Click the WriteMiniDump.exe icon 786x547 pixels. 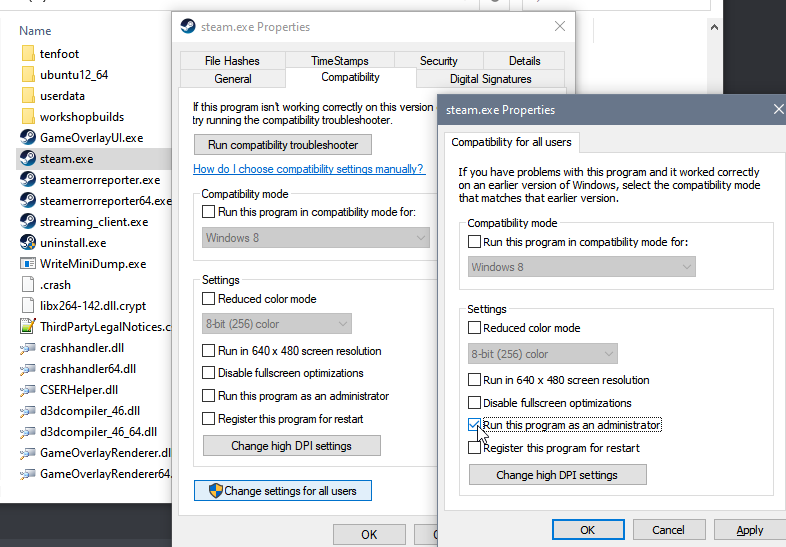pos(28,264)
